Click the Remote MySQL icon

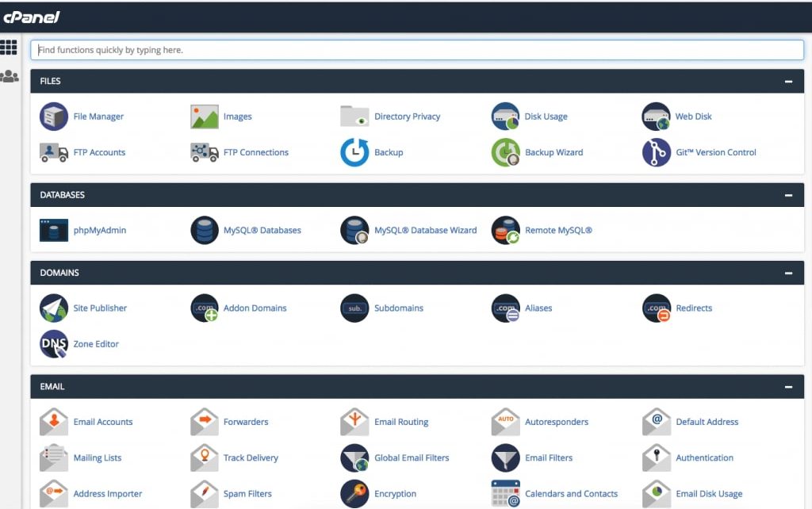click(505, 231)
